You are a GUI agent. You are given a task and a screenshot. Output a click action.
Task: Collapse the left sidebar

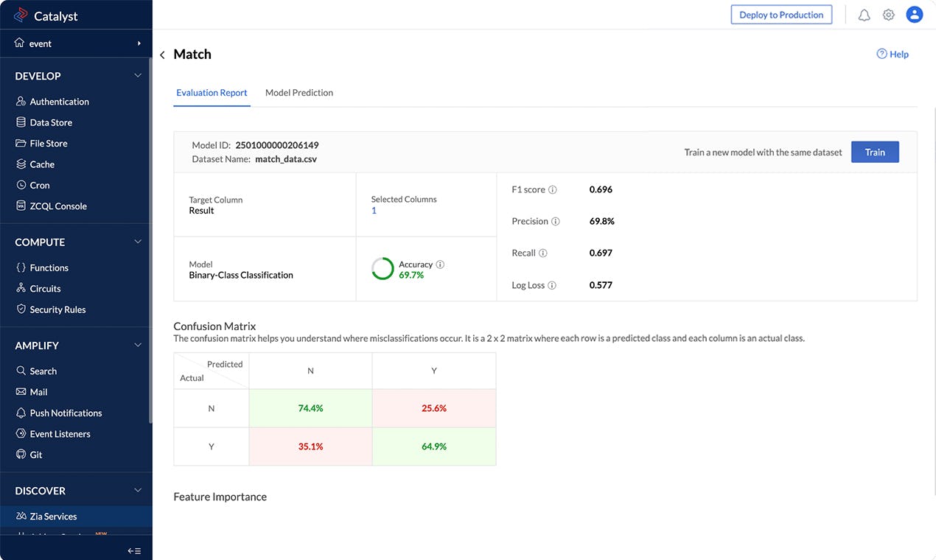(134, 550)
